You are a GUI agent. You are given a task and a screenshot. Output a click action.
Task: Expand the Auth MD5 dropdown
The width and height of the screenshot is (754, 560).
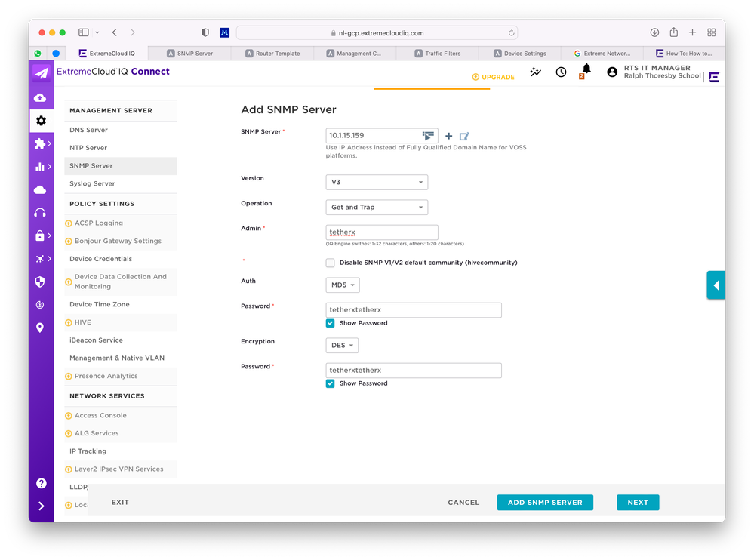coord(342,285)
